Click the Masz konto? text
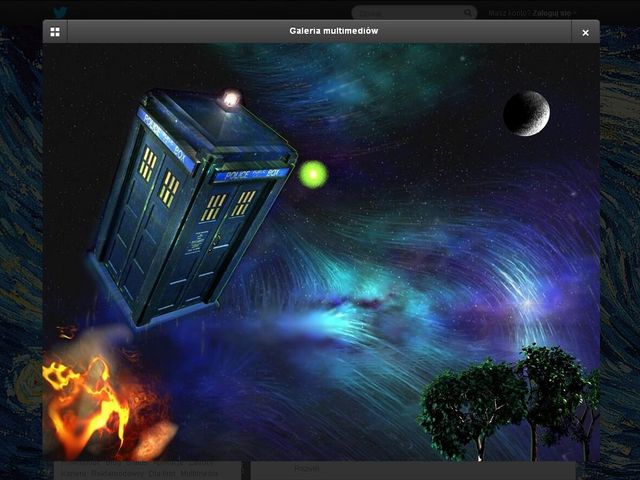 click(x=509, y=13)
